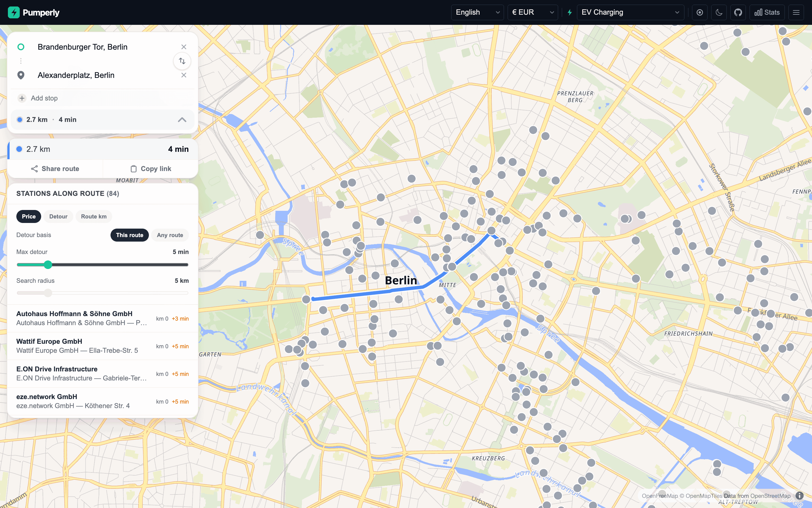812x508 pixels.
Task: Clear Alexanderplatz destination field
Action: 184,75
